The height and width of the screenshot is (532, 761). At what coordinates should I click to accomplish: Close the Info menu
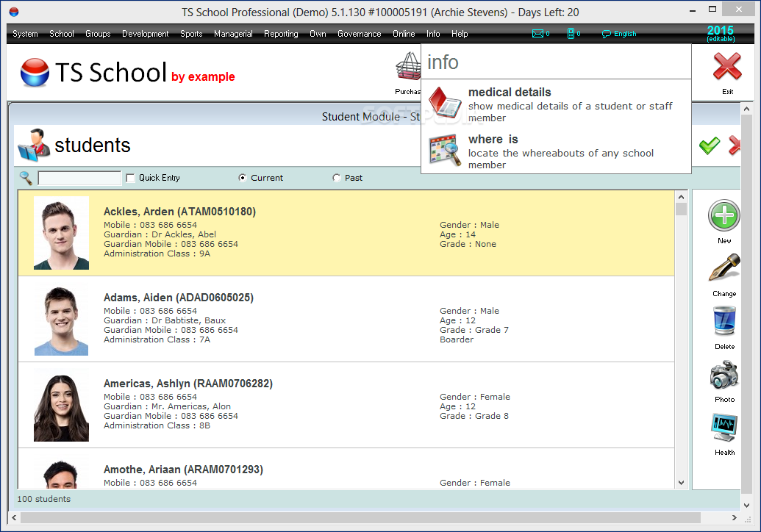pos(433,34)
